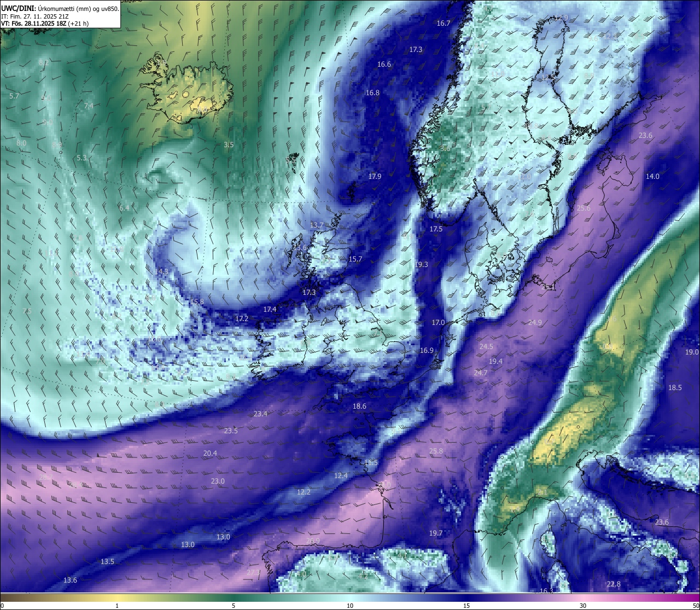700x610 pixels.
Task: Click the 8.0 value label
Action: click(x=21, y=143)
